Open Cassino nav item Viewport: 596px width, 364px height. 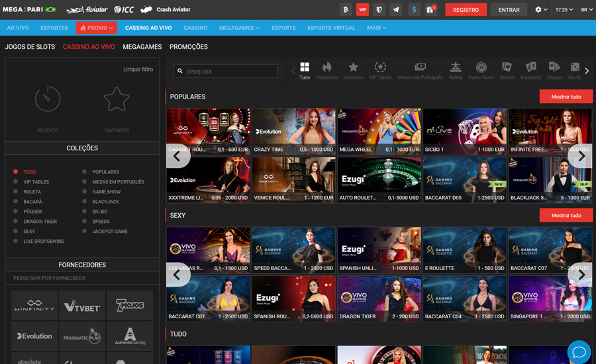(195, 28)
